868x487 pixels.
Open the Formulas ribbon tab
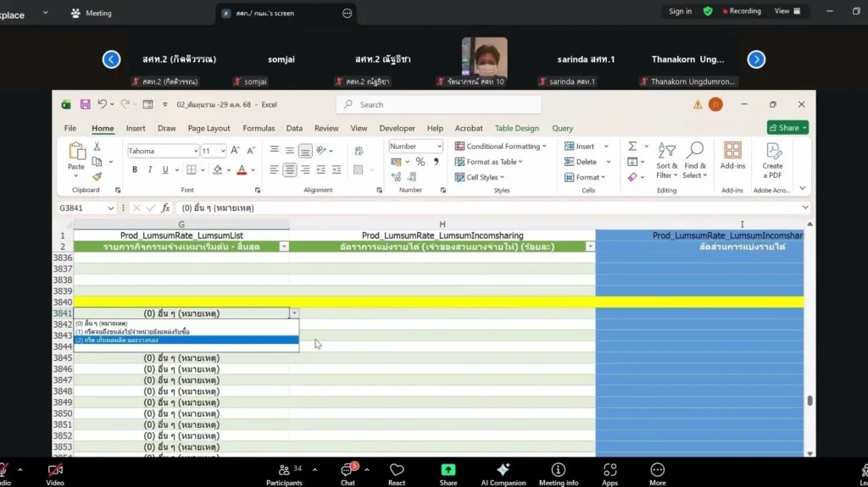pos(259,129)
